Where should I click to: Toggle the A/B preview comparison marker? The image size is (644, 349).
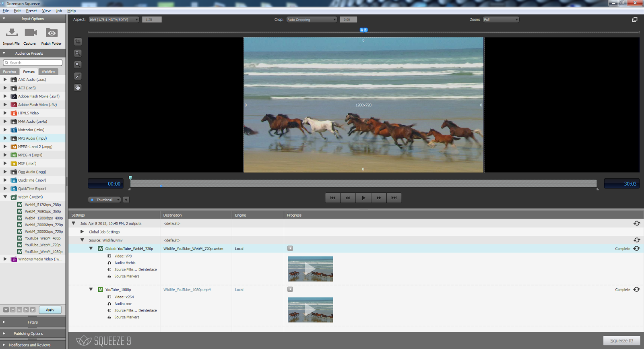363,30
